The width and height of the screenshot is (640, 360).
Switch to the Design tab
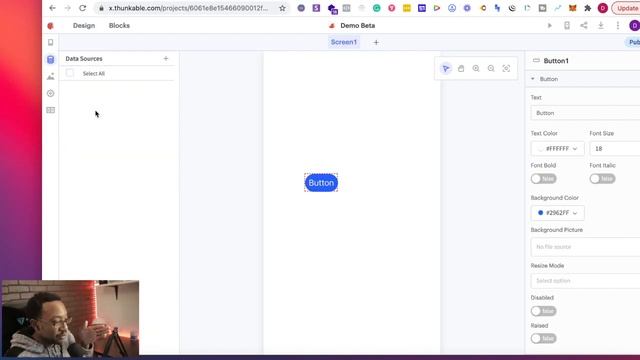coord(84,25)
